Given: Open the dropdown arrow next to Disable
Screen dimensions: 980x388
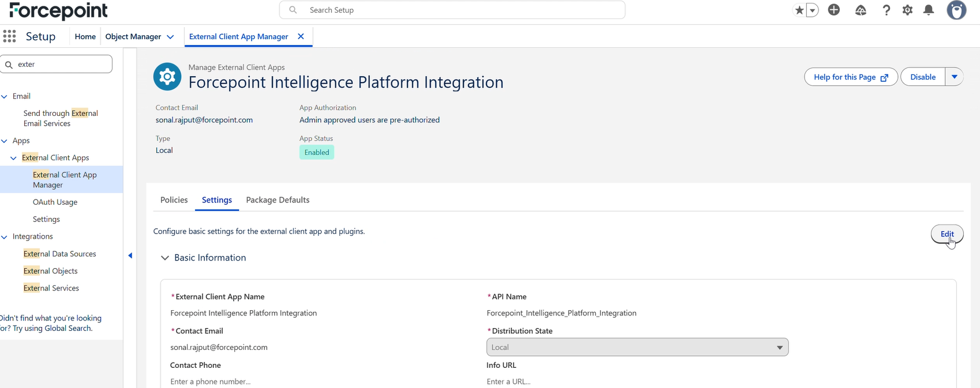Looking at the screenshot, I should [x=954, y=77].
